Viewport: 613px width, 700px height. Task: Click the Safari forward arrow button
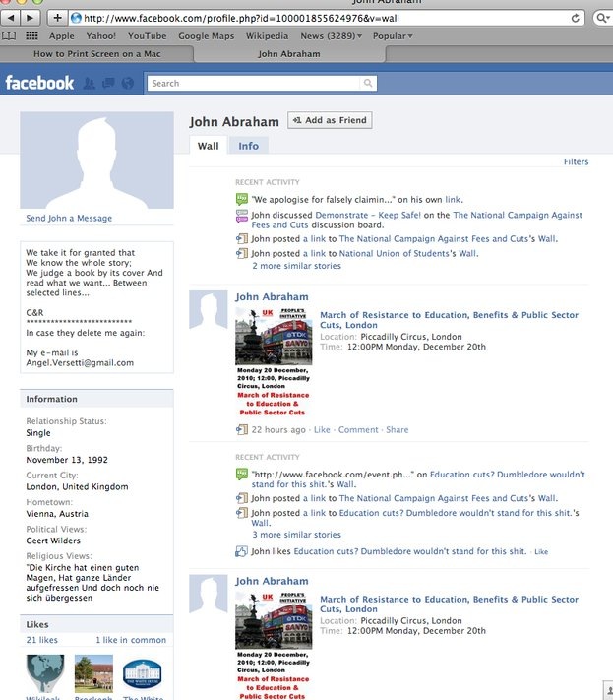click(31, 18)
